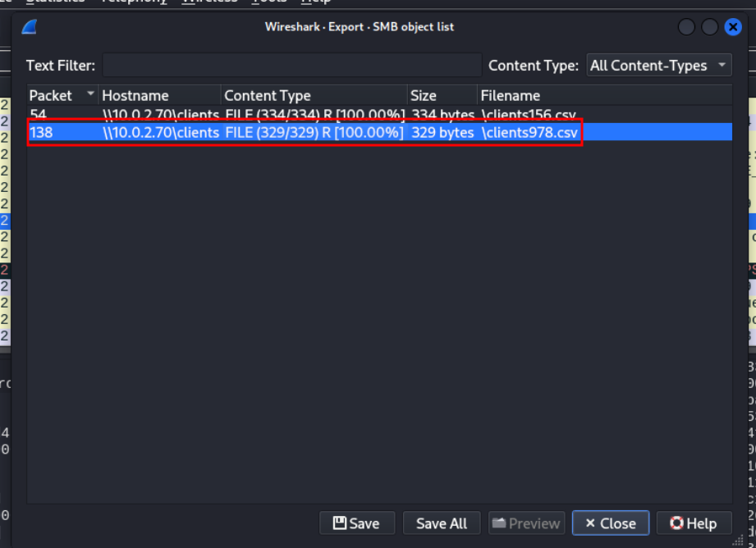
Task: Save all exported SMB objects
Action: click(x=441, y=523)
